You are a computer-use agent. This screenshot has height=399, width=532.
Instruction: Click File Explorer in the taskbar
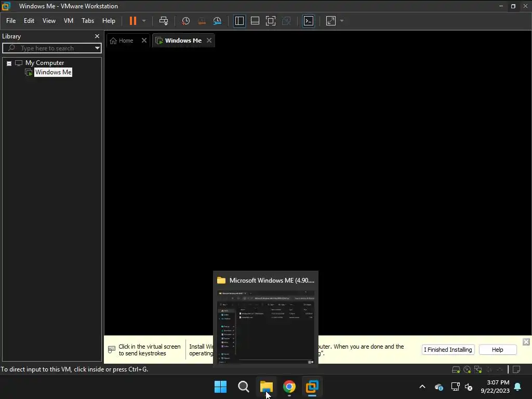(x=267, y=387)
